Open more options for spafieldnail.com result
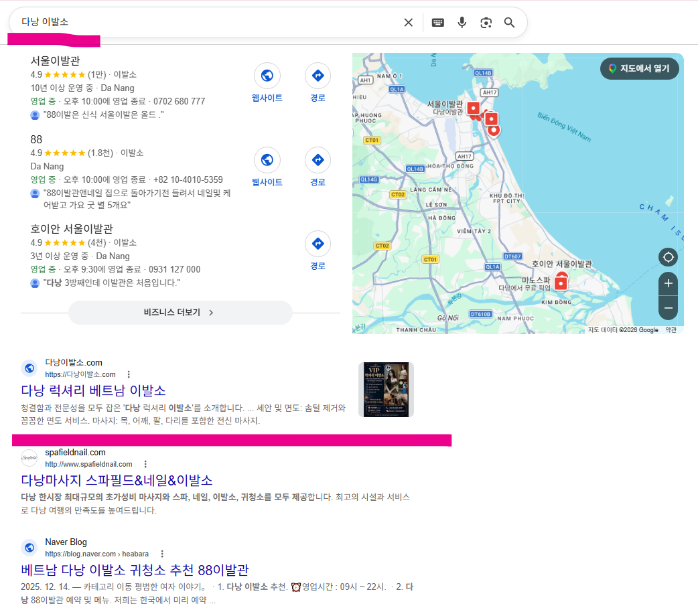The image size is (698, 616). [x=145, y=464]
